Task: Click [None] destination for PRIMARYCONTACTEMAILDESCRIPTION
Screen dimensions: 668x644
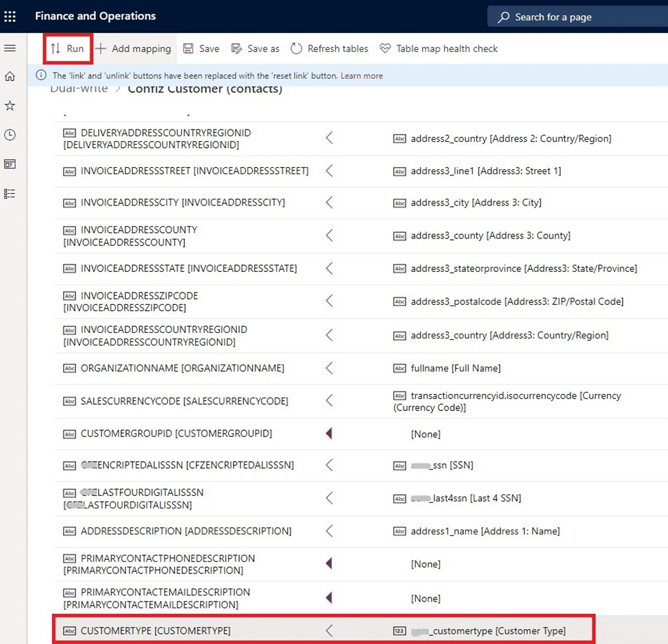Action: tap(425, 599)
